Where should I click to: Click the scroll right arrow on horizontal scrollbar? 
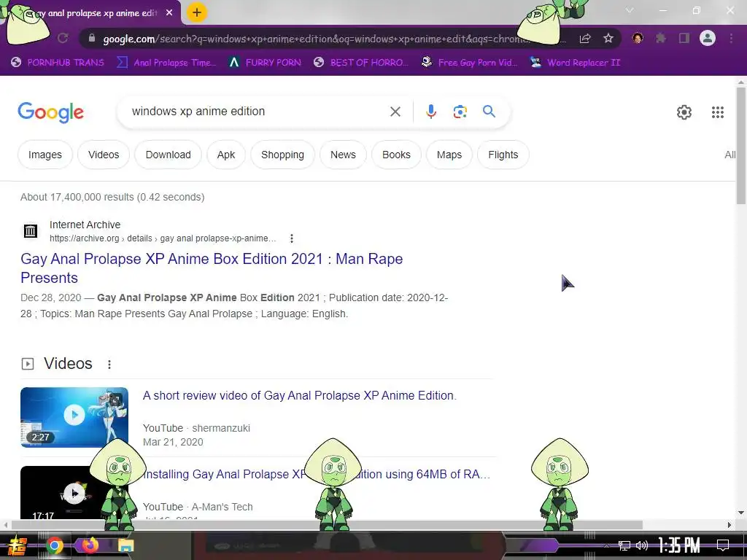point(729,525)
